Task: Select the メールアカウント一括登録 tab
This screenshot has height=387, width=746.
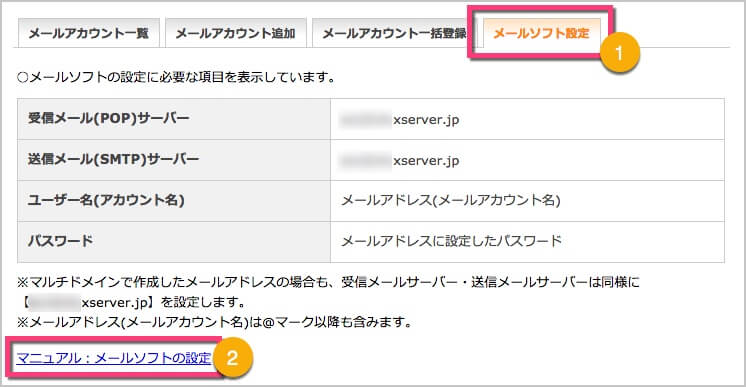Action: 394,33
